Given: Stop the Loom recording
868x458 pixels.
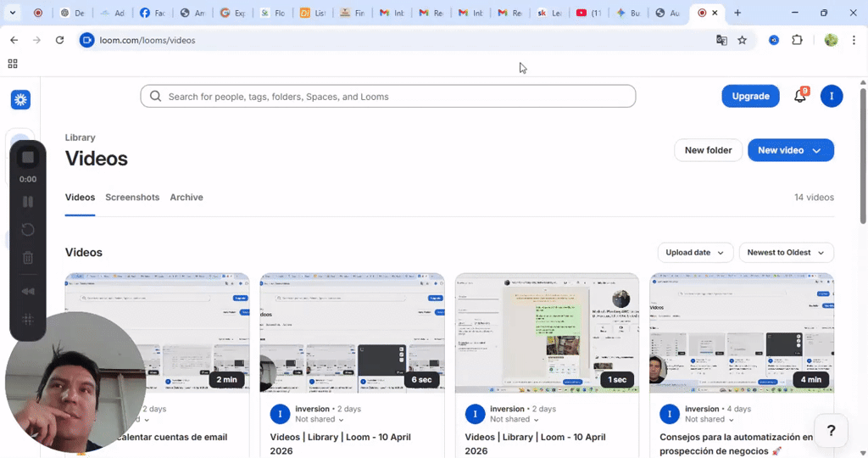Looking at the screenshot, I should point(28,157).
